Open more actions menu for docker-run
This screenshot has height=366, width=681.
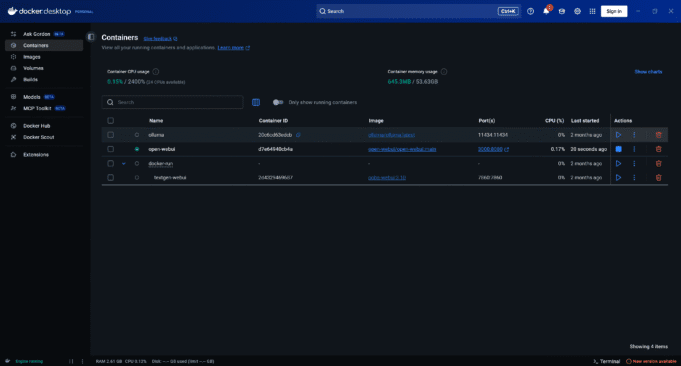pyautogui.click(x=634, y=164)
